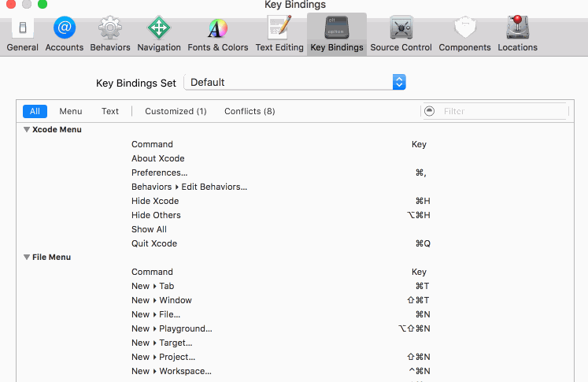This screenshot has height=382, width=588.
Task: Select the All filter tab
Action: coord(35,111)
